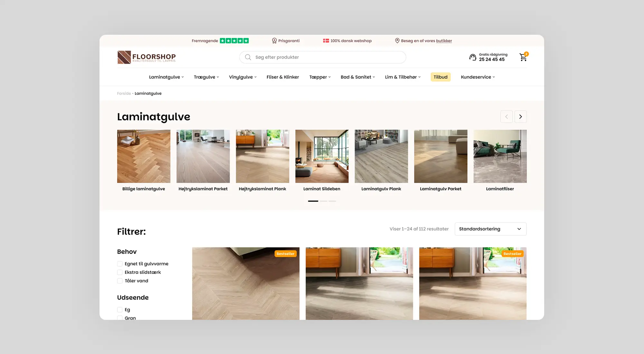Click the headset support icon
The image size is (644, 354).
[472, 57]
